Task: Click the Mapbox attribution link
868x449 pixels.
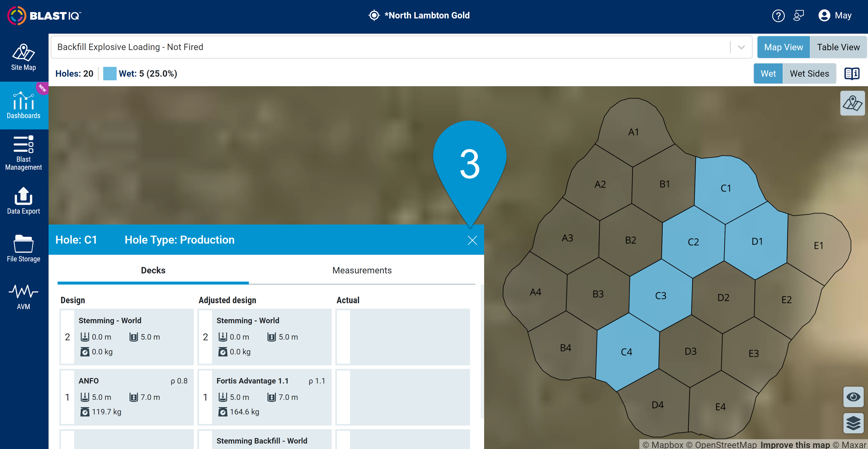Action: click(663, 445)
